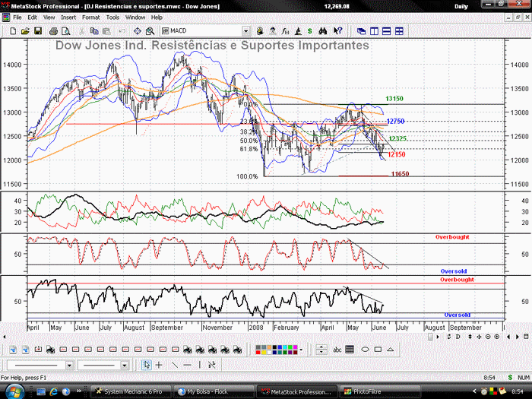The height and width of the screenshot is (399, 532).
Task: Open the Window menu
Action: (135, 17)
